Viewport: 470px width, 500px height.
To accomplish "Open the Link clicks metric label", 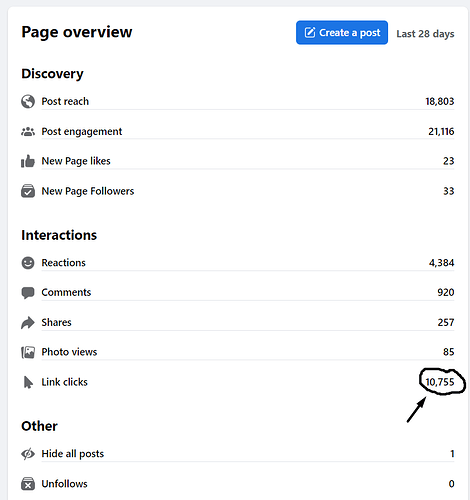I will (x=64, y=382).
